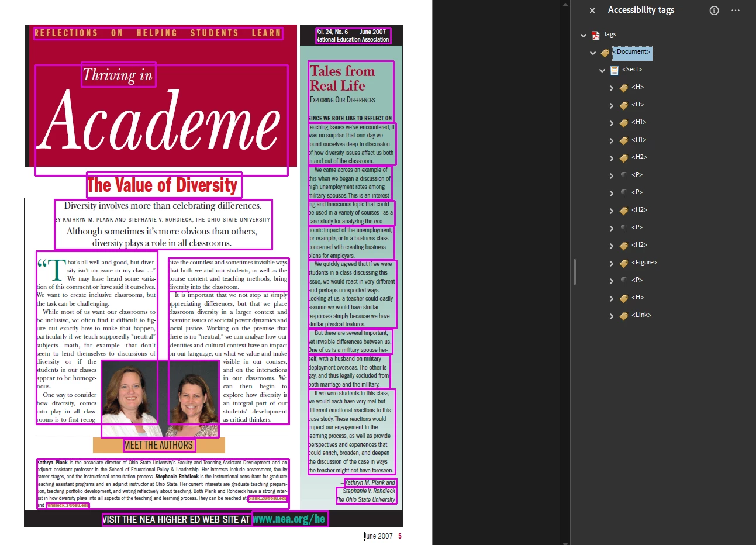
Task: Click the document's vertical scrollbar thumb
Action: pos(575,272)
